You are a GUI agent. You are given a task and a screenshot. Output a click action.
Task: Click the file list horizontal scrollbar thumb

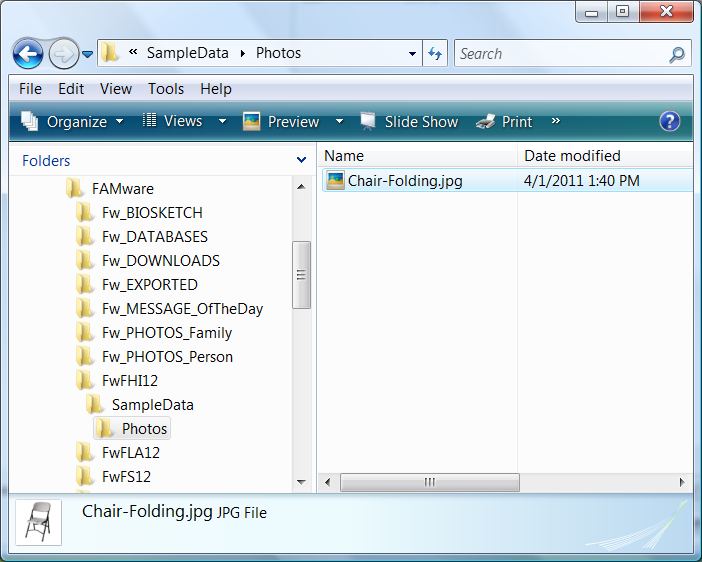(x=430, y=482)
